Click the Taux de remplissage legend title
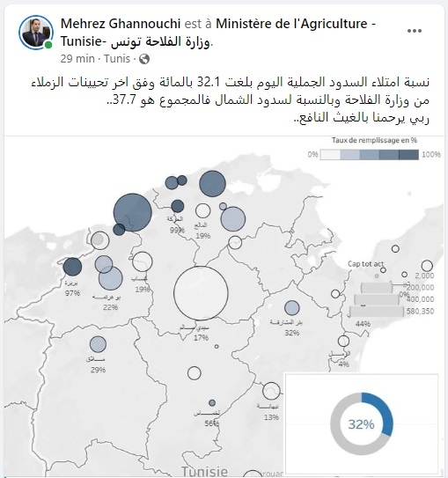 point(374,140)
